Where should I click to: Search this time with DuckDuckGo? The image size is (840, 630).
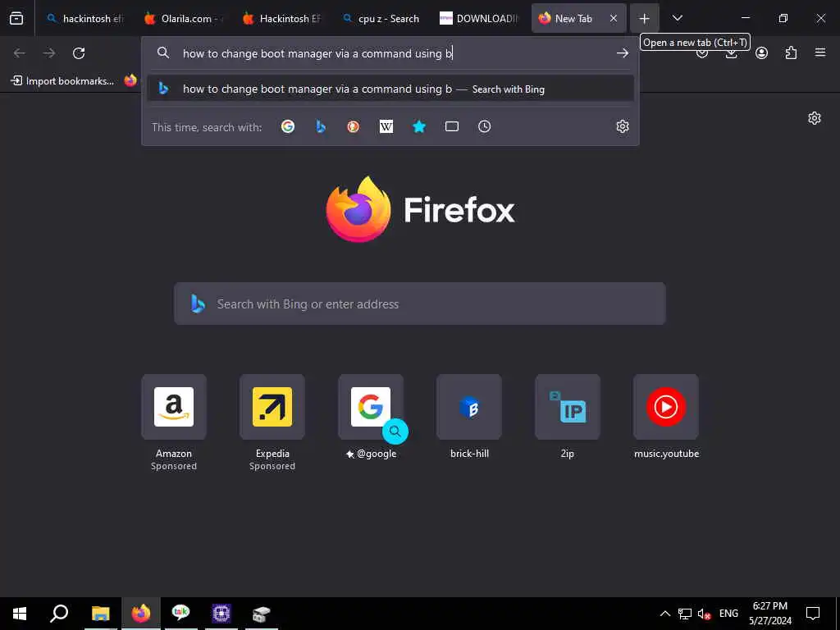(x=353, y=126)
